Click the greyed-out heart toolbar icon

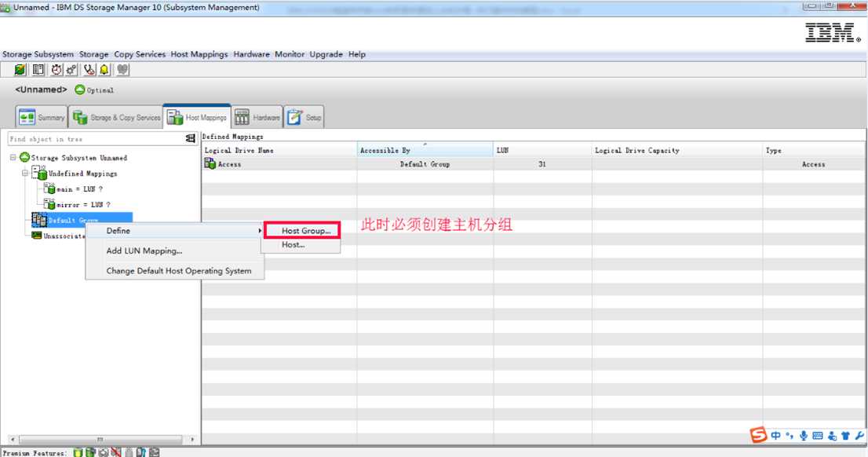122,69
